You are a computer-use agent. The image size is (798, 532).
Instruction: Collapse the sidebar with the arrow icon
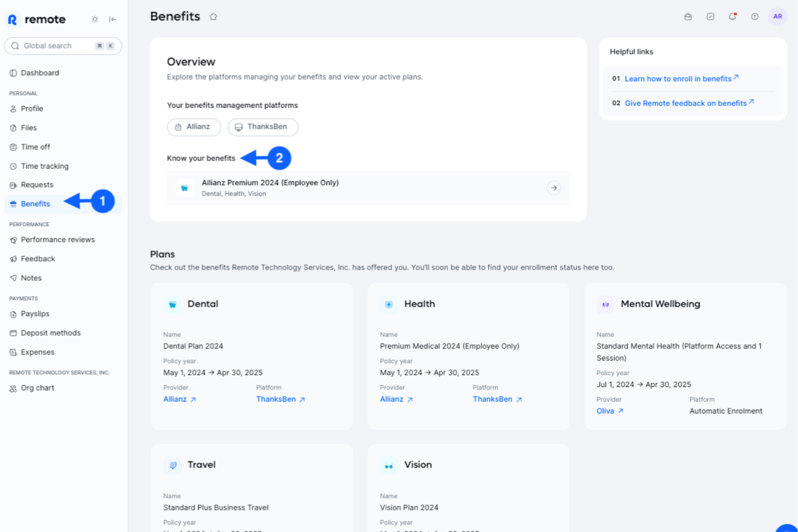(x=113, y=19)
